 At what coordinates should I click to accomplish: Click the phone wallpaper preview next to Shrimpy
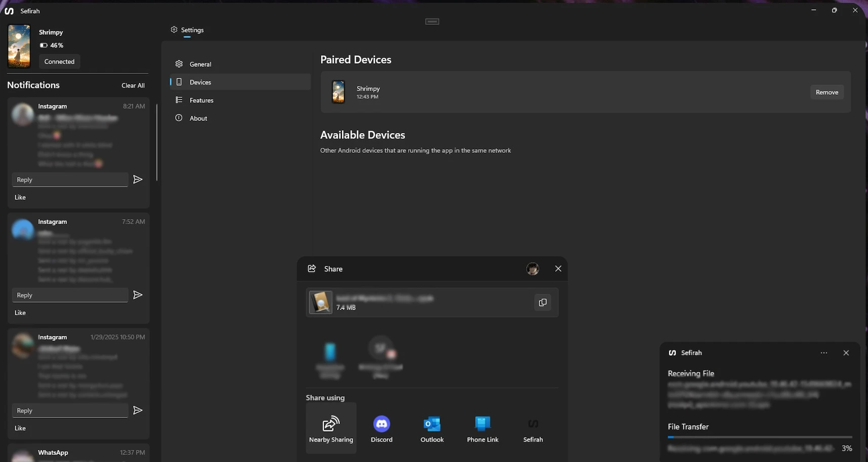19,46
